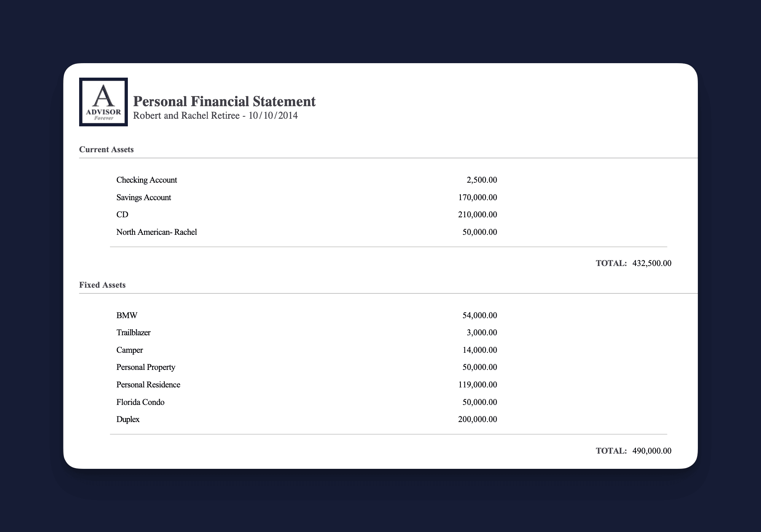761x532 pixels.
Task: Select the BMW asset row
Action: pyautogui.click(x=127, y=315)
